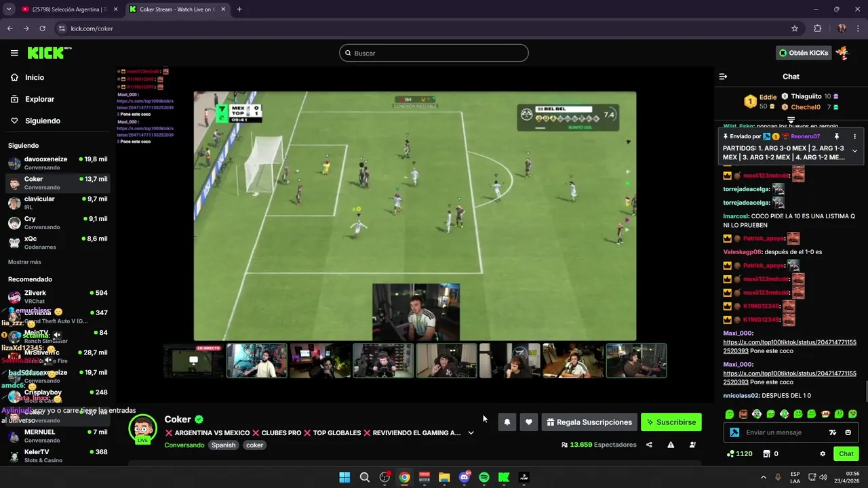
Task: Open davooxeneize channel in sidebar
Action: (58, 163)
